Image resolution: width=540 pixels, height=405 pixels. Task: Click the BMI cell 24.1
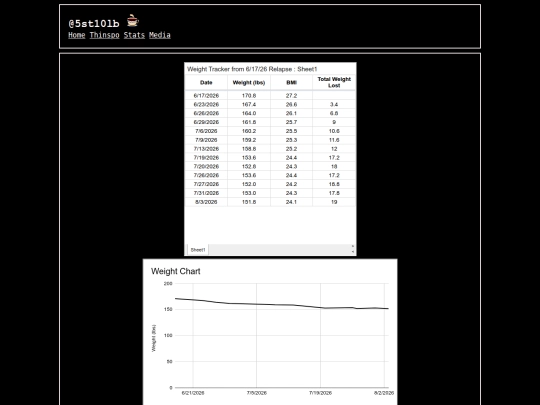click(291, 202)
